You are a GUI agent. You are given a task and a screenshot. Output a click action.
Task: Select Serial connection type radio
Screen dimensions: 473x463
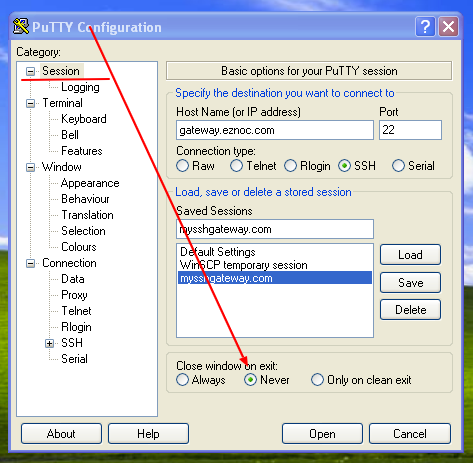pos(398,166)
